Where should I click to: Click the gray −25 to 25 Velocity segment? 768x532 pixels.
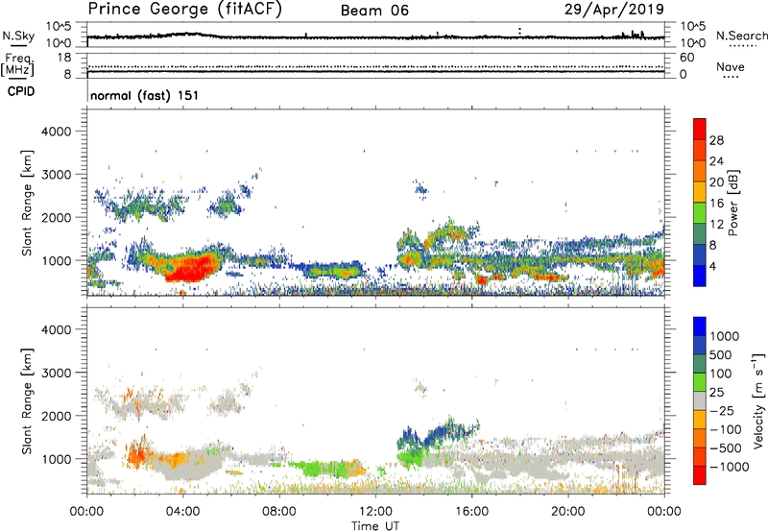700,400
